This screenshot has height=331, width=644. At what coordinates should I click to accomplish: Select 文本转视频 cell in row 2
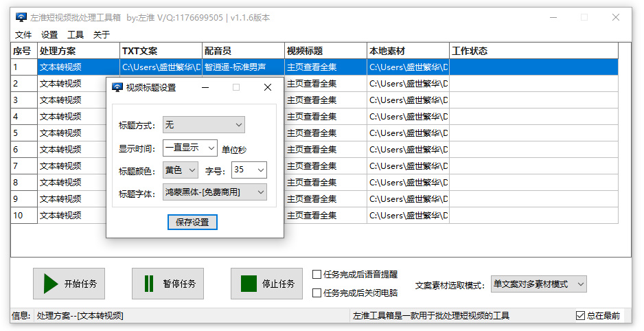(x=72, y=83)
